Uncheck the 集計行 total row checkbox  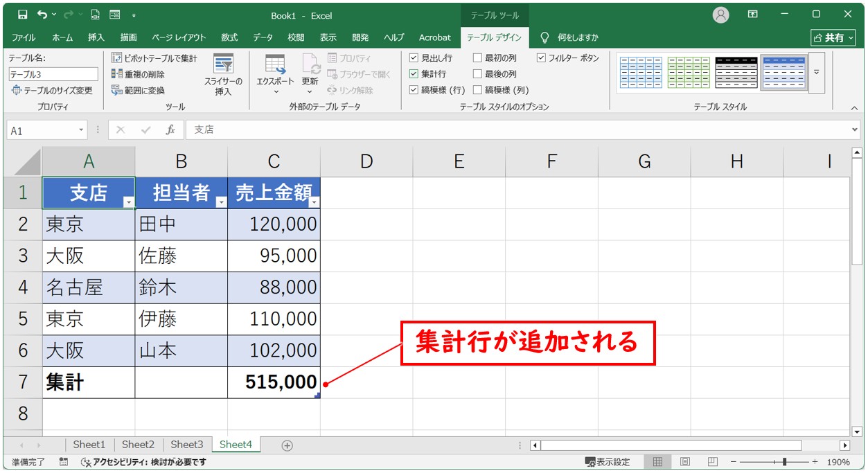414,74
